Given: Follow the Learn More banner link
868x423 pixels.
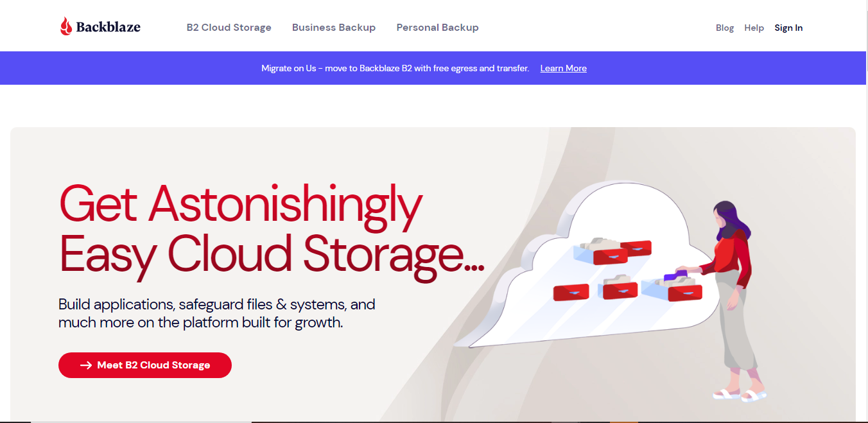Looking at the screenshot, I should [564, 68].
